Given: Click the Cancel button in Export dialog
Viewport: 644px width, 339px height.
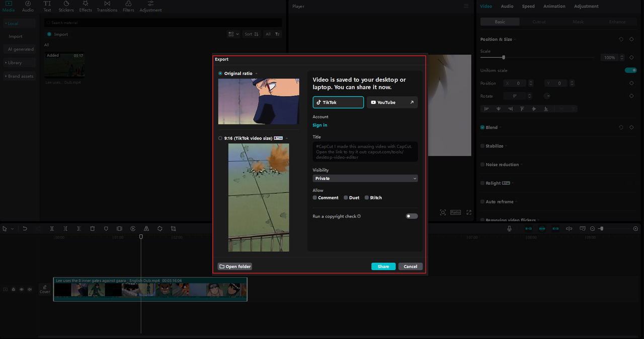Looking at the screenshot, I should pos(410,266).
